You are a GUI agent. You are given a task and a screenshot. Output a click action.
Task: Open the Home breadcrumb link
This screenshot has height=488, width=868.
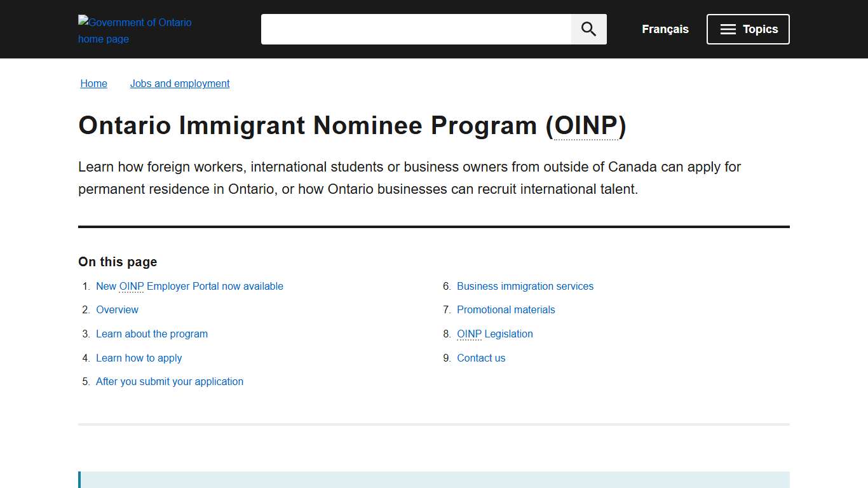point(93,83)
